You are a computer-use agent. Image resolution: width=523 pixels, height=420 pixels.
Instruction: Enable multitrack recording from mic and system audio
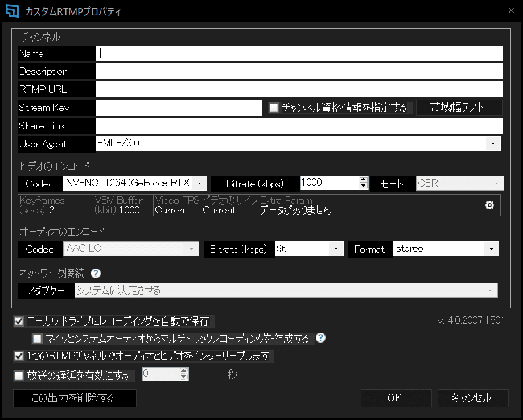click(x=37, y=339)
